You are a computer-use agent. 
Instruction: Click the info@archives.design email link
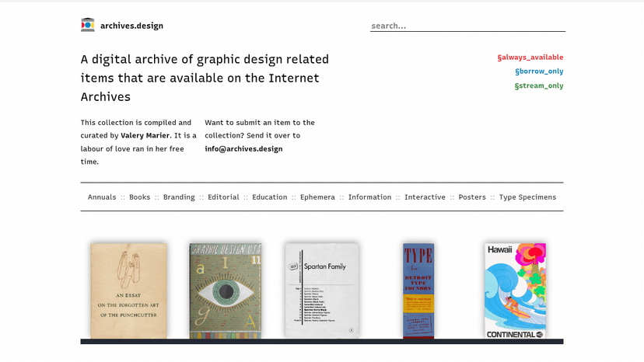[x=243, y=149]
